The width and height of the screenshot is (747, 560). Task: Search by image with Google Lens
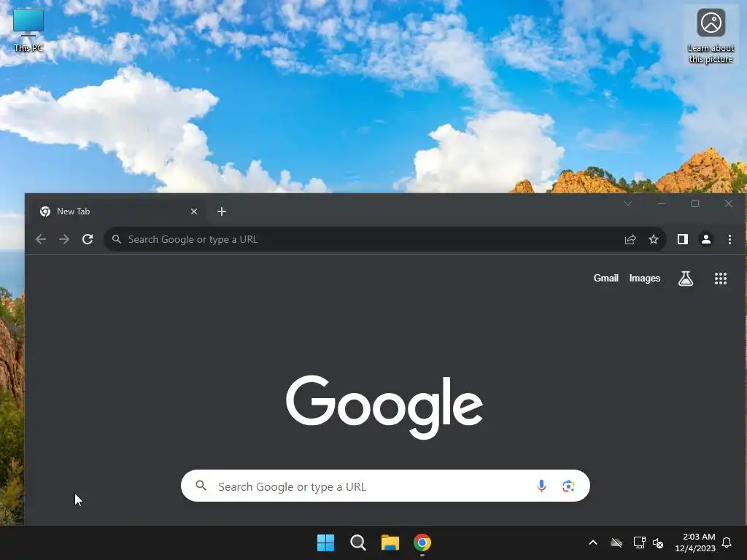coord(568,486)
